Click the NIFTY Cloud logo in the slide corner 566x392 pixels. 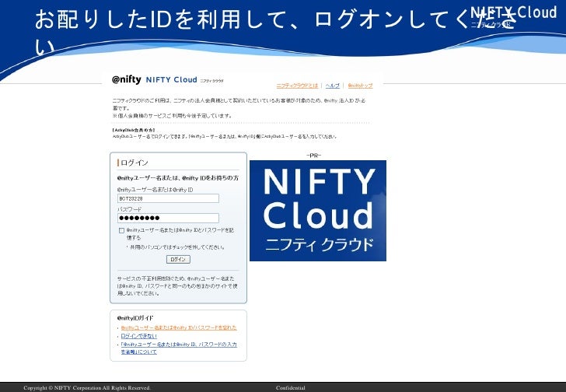513,16
